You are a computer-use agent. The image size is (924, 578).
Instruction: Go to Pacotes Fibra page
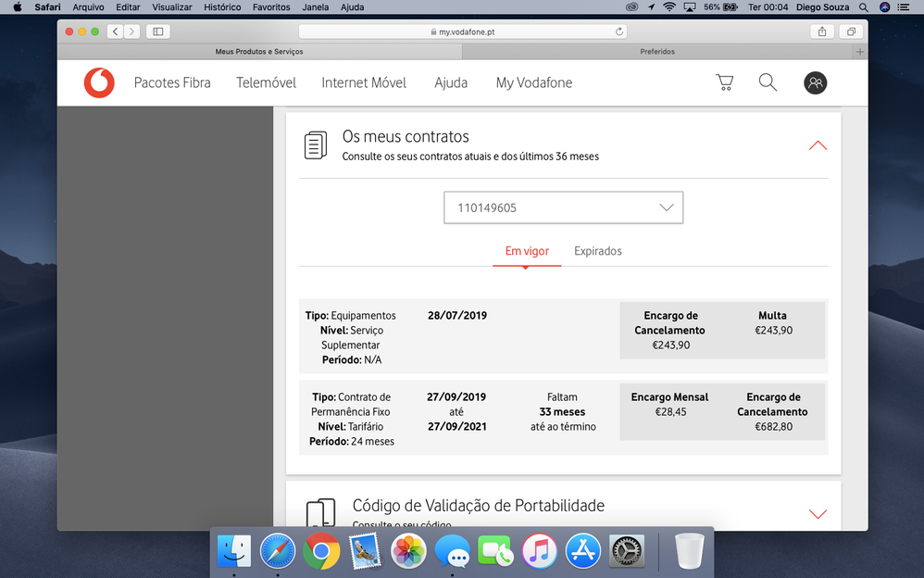coord(172,82)
